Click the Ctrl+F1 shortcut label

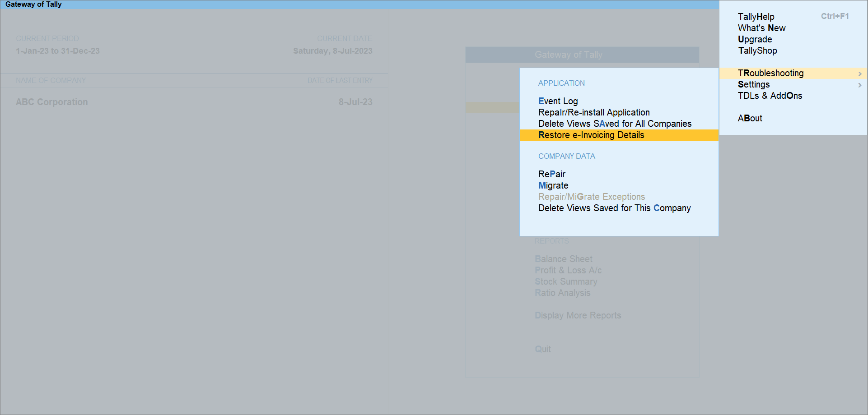(x=835, y=16)
